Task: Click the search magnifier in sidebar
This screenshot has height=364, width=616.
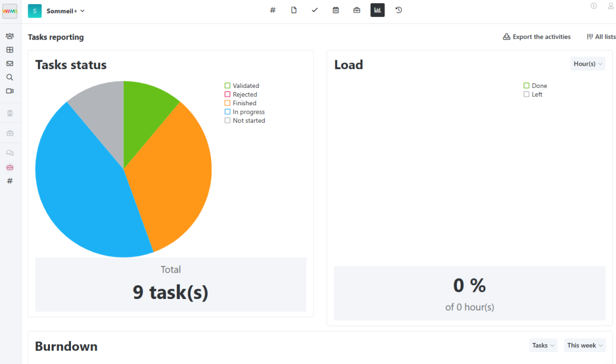Action: tap(10, 77)
